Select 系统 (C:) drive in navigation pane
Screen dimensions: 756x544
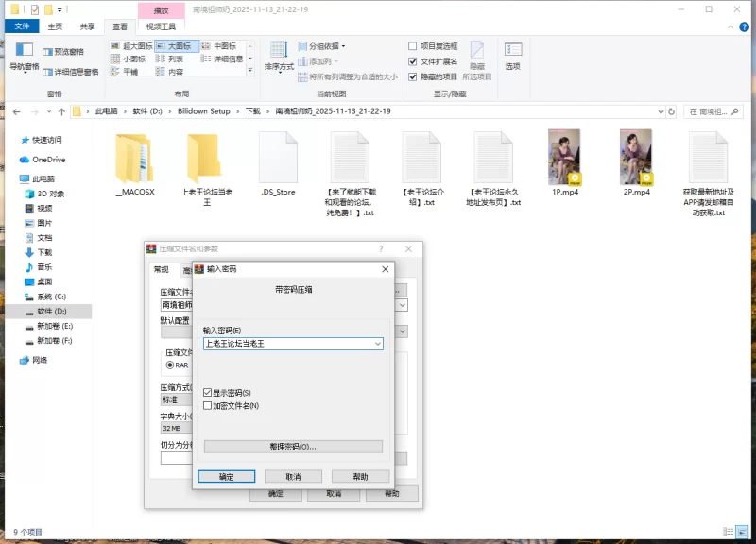click(45, 297)
